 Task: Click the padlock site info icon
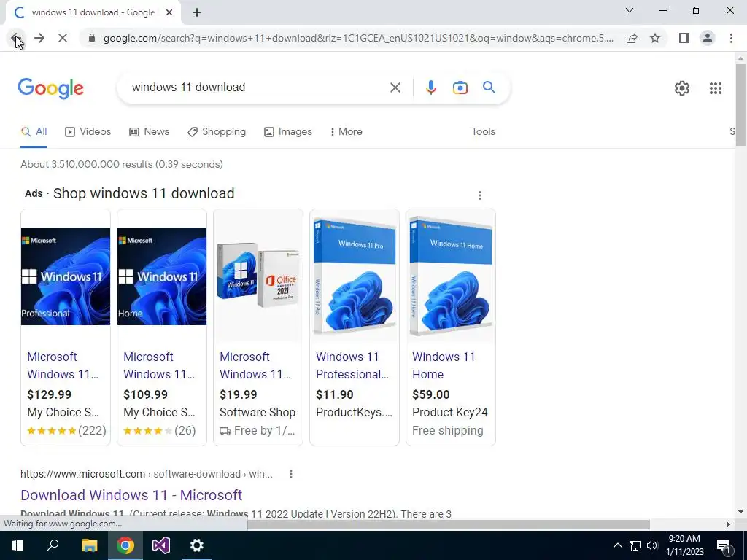[91, 38]
